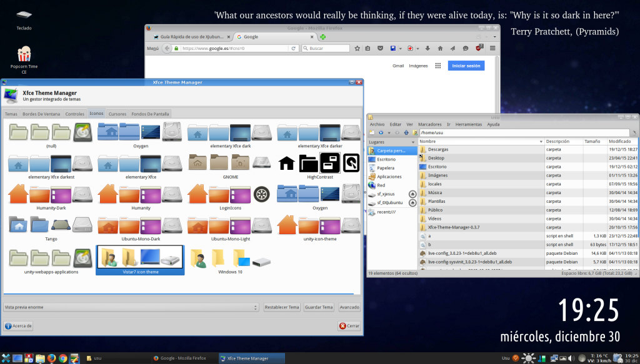Click the blue floppy save icon in Firefox

(392, 48)
